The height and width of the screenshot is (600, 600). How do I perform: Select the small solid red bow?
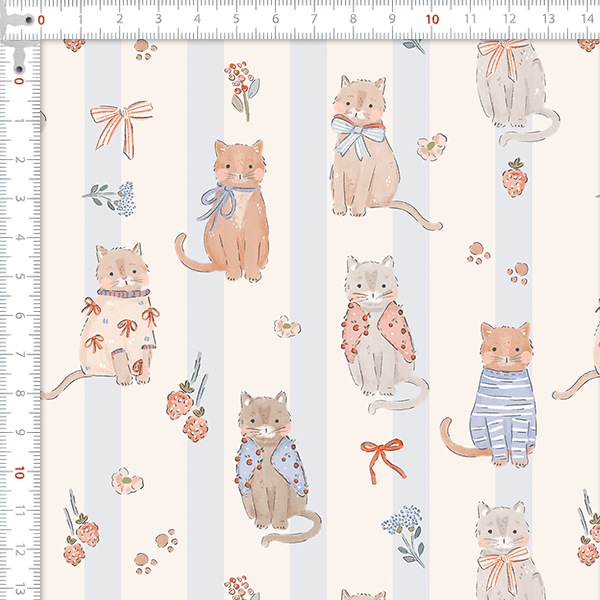pos(382,455)
